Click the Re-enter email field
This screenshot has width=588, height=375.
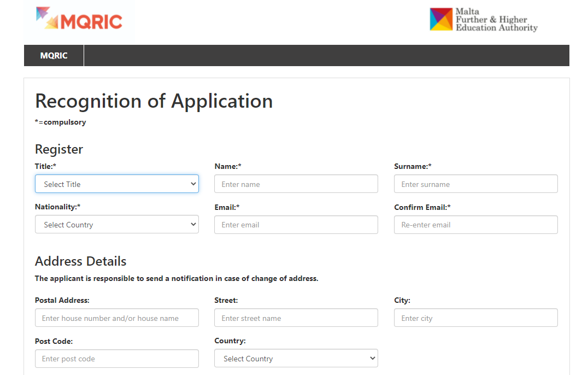coord(475,225)
